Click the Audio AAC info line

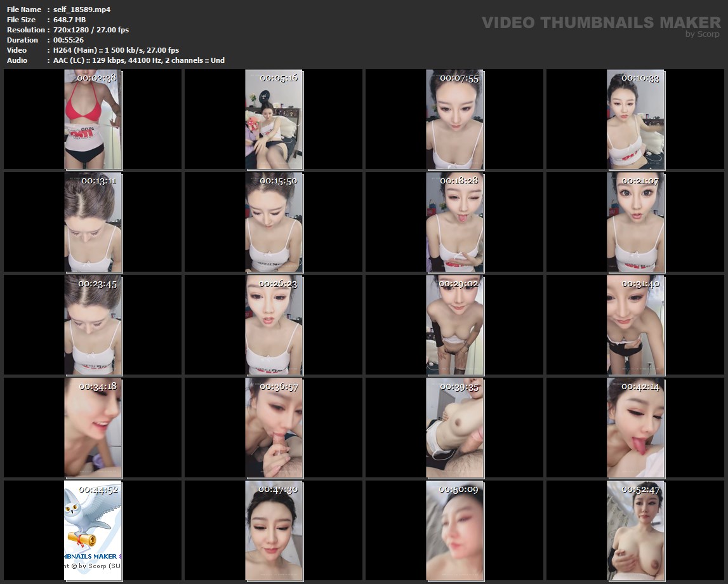(138, 60)
